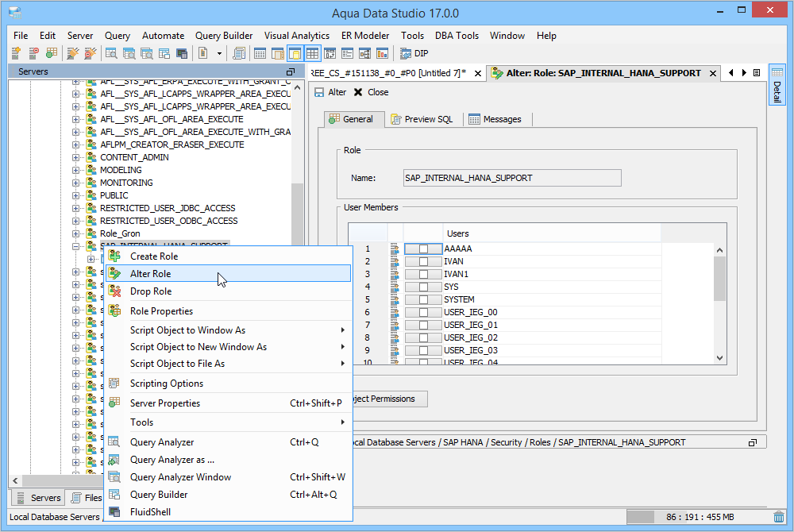Check the checkbox for user AAAAA
The width and height of the screenshot is (794, 532).
(423, 249)
